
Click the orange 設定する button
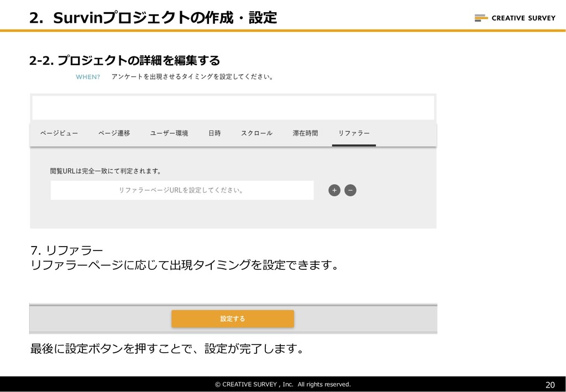(x=233, y=318)
